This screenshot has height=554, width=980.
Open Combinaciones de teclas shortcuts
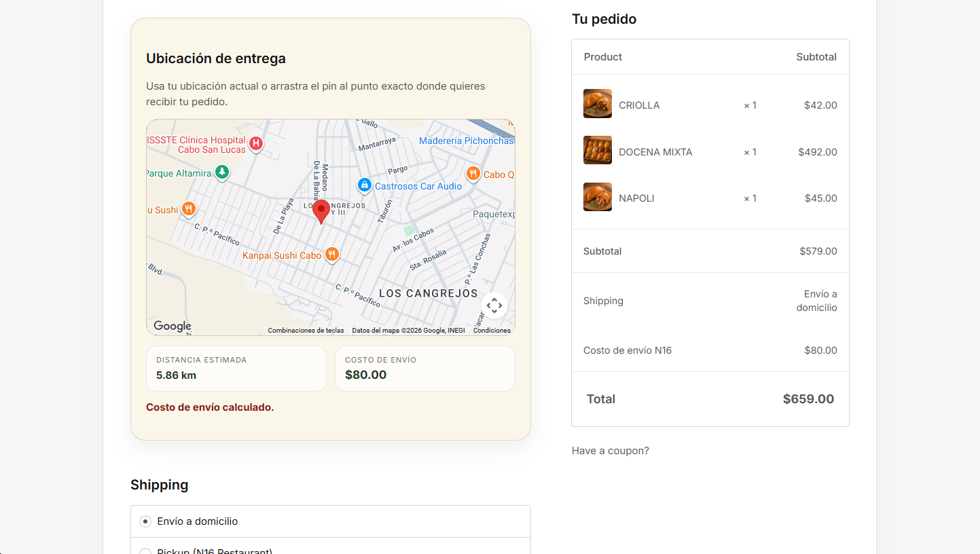point(306,331)
